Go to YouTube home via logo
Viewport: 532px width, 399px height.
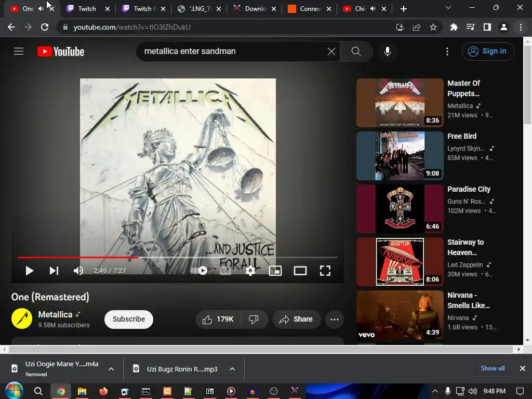(61, 51)
